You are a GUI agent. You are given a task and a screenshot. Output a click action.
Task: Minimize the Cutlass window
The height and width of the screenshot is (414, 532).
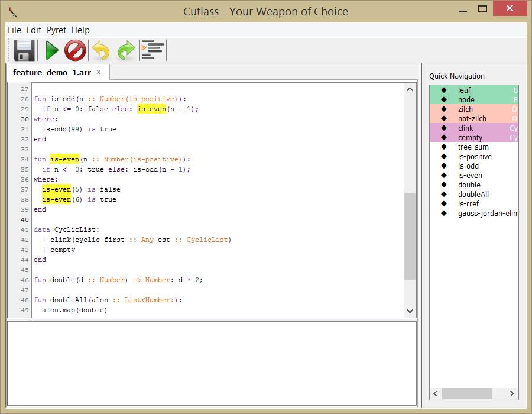click(463, 10)
